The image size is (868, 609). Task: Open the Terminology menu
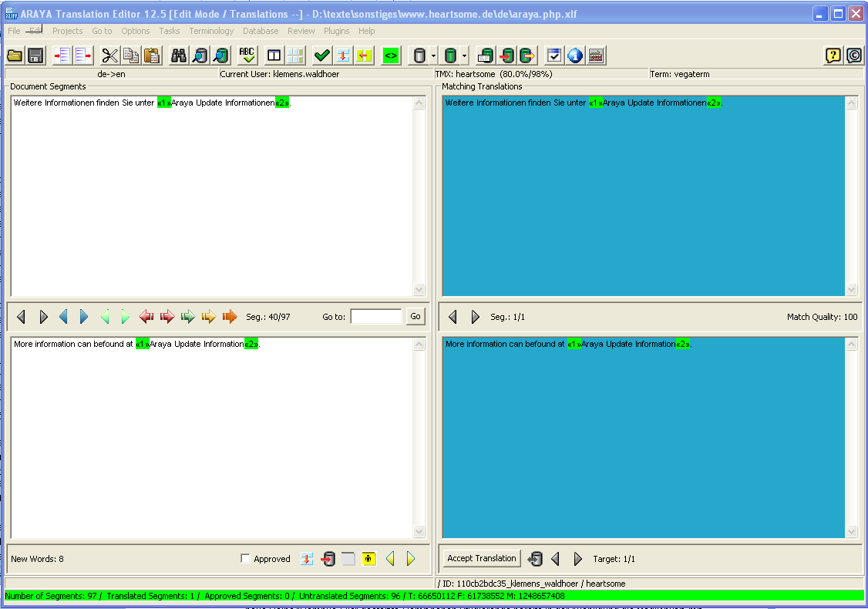(x=211, y=31)
